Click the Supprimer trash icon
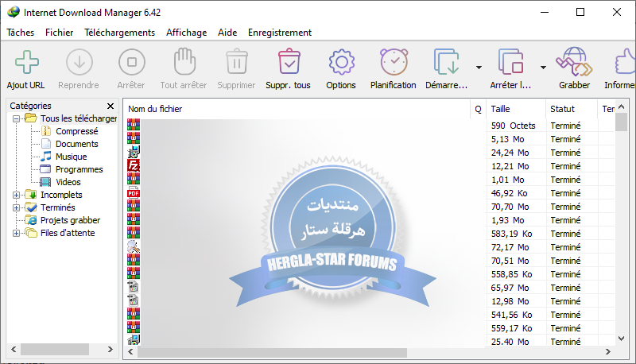Screen dimensions: 636x364 [236, 61]
